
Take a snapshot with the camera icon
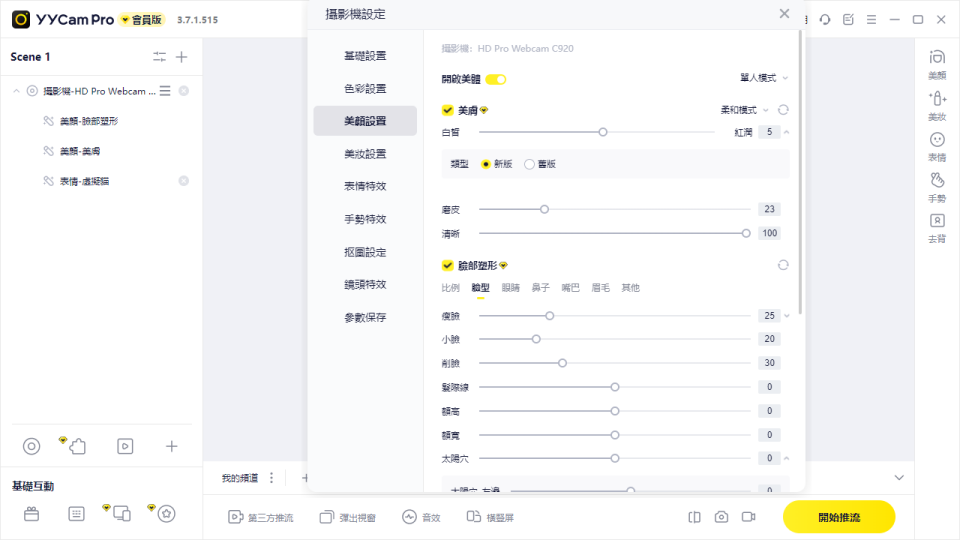tap(721, 517)
